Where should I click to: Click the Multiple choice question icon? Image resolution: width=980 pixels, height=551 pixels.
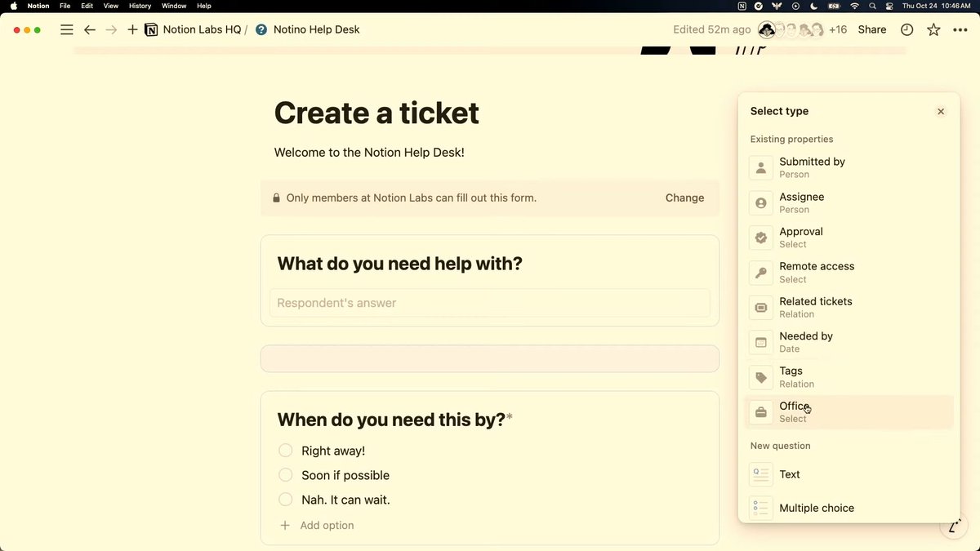pos(761,508)
